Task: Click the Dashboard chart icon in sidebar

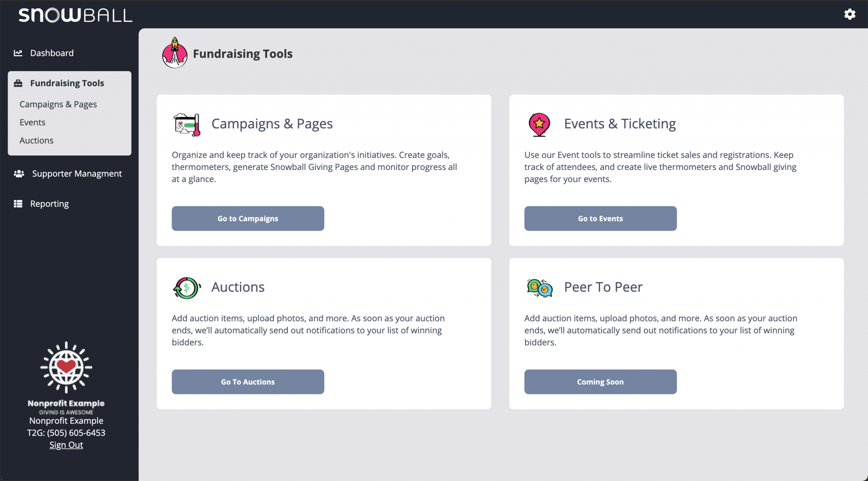Action: coord(18,53)
